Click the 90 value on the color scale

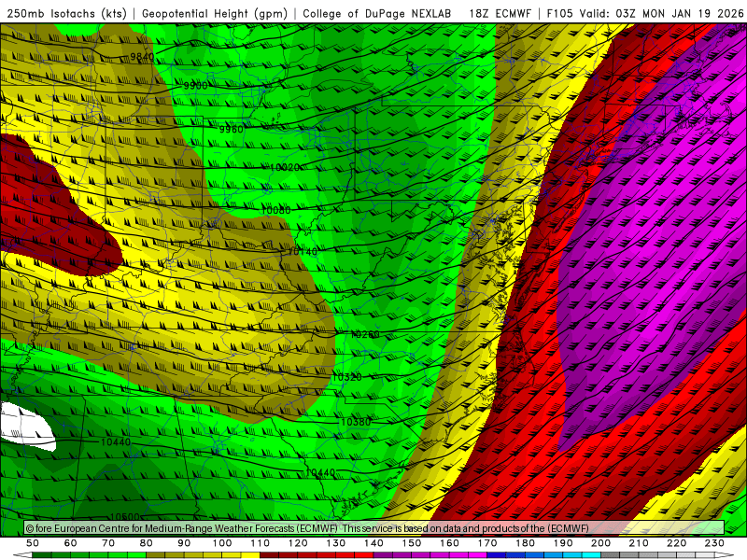184,543
